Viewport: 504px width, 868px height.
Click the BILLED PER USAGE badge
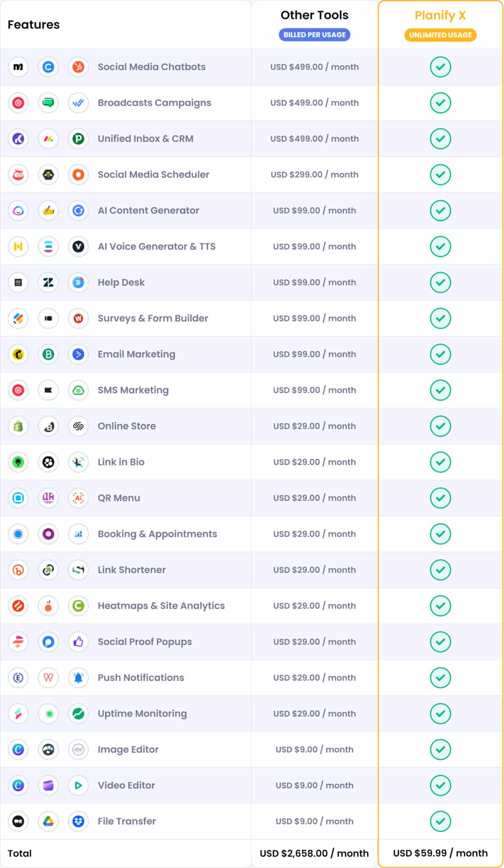(314, 35)
